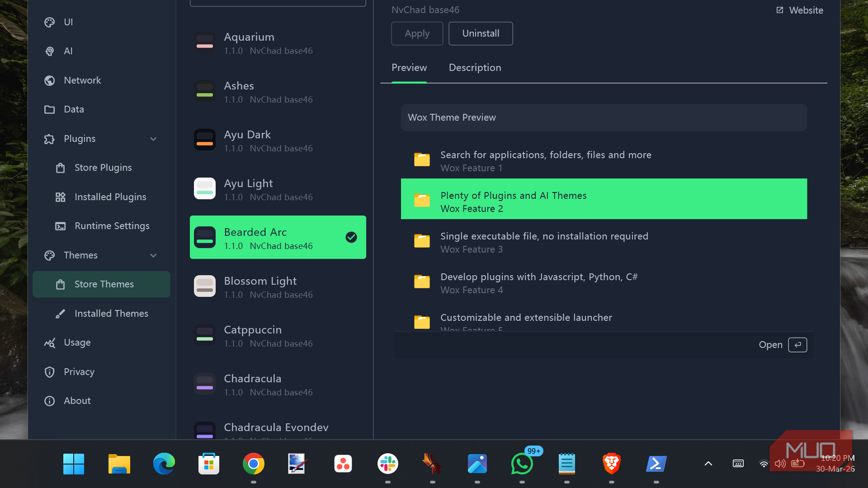Click the Uninstall button
Image resolution: width=868 pixels, height=488 pixels.
[x=481, y=33]
